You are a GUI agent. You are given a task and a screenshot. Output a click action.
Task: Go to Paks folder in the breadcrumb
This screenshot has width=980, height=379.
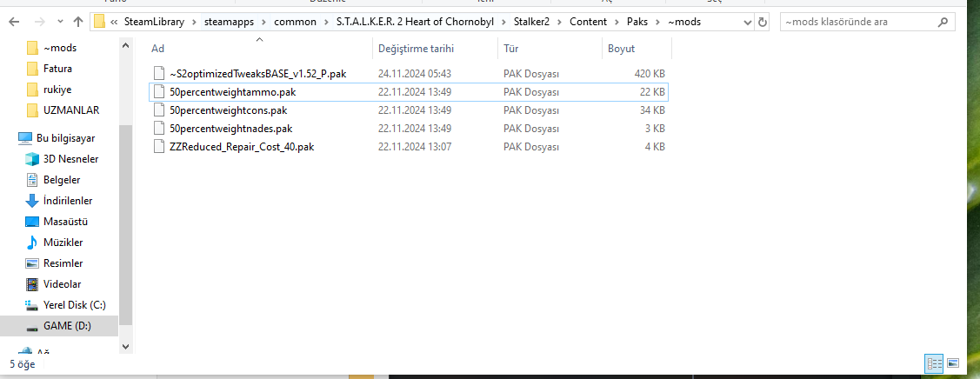pyautogui.click(x=637, y=22)
